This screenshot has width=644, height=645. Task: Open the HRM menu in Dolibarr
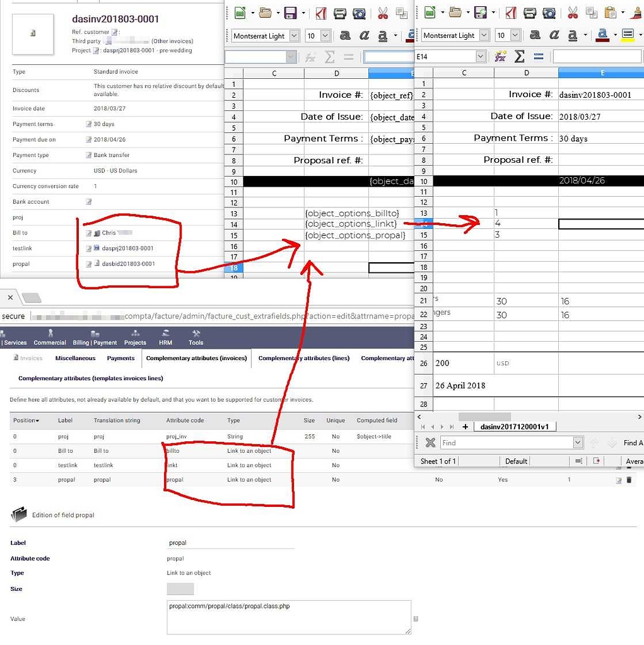(165, 344)
